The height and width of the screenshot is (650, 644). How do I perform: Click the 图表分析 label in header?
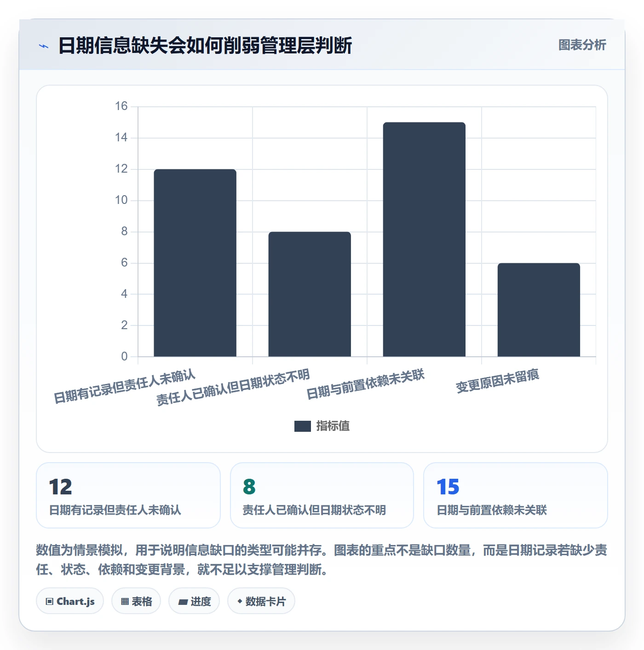(582, 45)
